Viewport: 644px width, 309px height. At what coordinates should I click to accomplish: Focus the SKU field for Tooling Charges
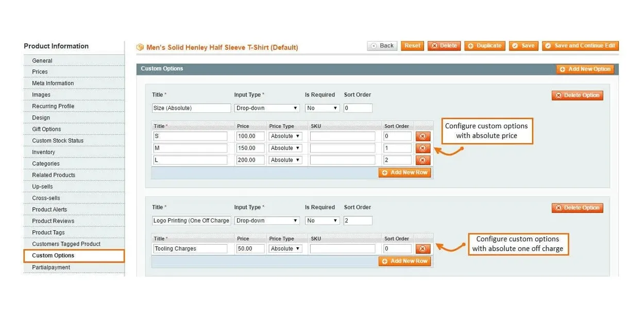[x=343, y=249]
